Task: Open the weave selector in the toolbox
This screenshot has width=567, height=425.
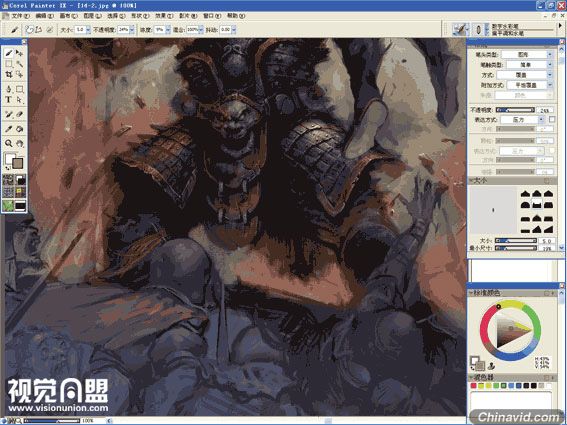Action: point(20,191)
